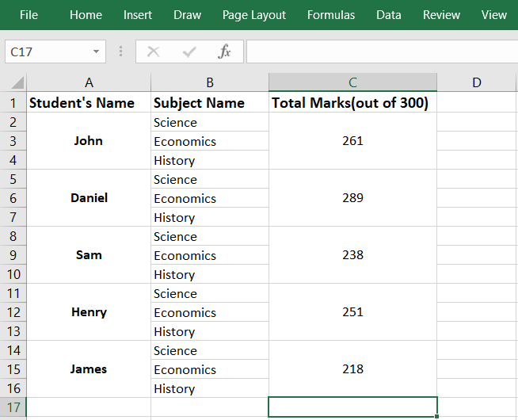Open the File menu
The width and height of the screenshot is (518, 420).
coord(29,15)
